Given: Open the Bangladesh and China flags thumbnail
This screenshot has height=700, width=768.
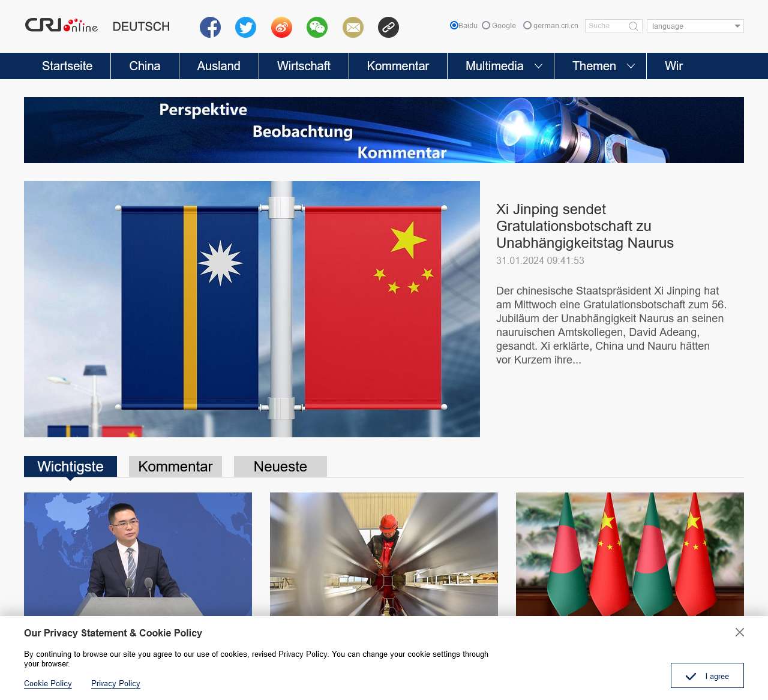Looking at the screenshot, I should click(x=630, y=554).
